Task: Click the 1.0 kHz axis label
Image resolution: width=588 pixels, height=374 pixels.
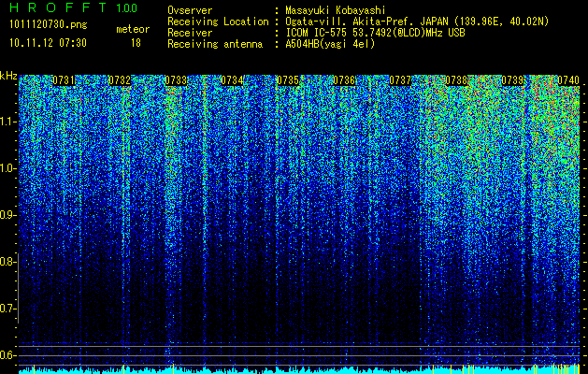Action: point(7,169)
